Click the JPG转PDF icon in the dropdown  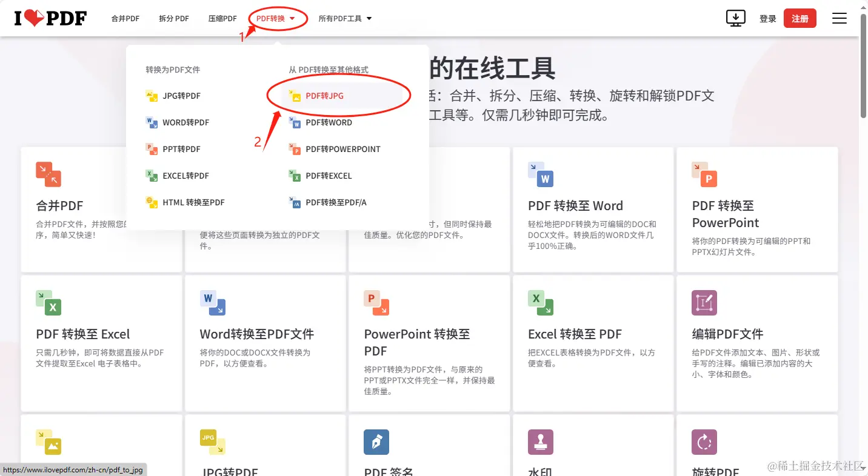(x=152, y=96)
